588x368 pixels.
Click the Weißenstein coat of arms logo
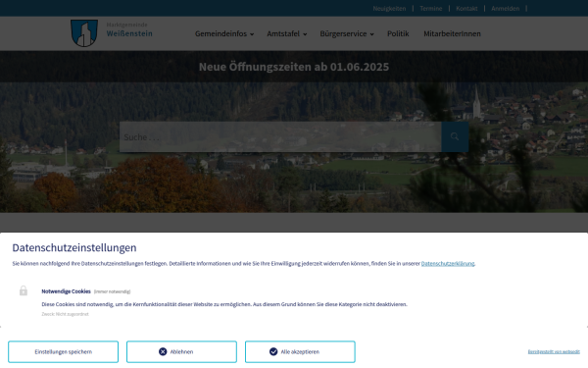[84, 33]
